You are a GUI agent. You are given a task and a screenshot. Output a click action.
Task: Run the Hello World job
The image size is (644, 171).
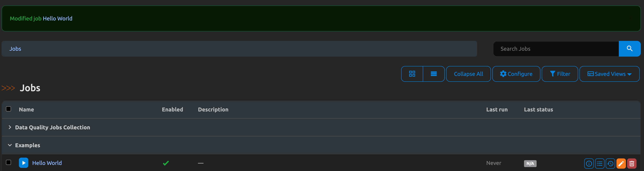coord(23,163)
